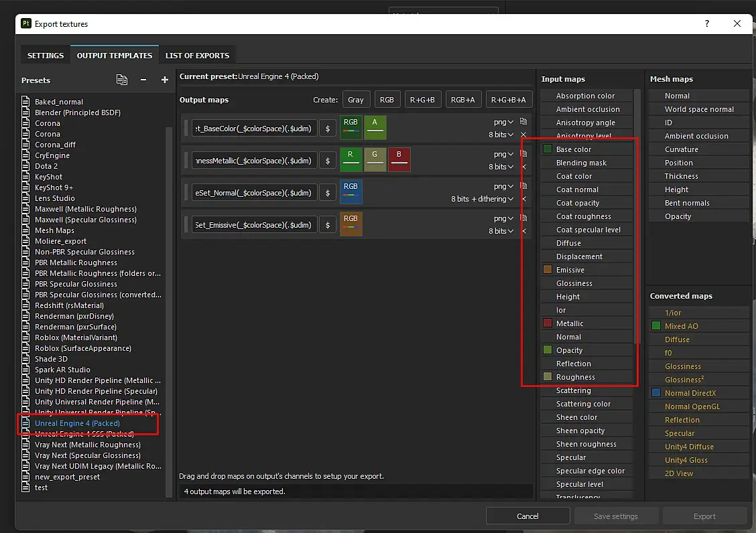Click the Mesh Maps preset file icon
The width and height of the screenshot is (756, 533).
pyautogui.click(x=25, y=230)
